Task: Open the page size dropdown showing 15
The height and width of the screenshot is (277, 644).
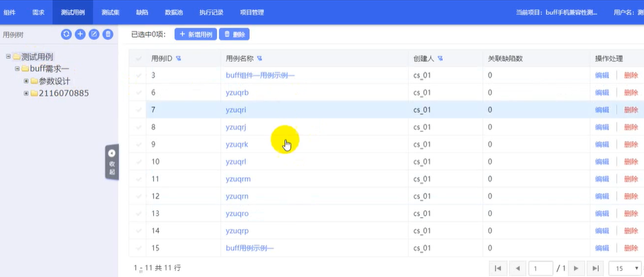Action: (x=628, y=268)
